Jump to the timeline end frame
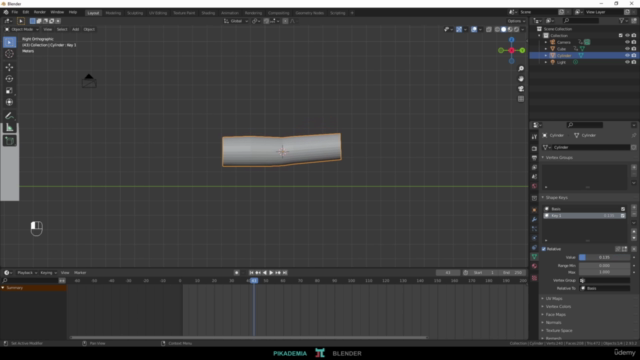 point(285,273)
